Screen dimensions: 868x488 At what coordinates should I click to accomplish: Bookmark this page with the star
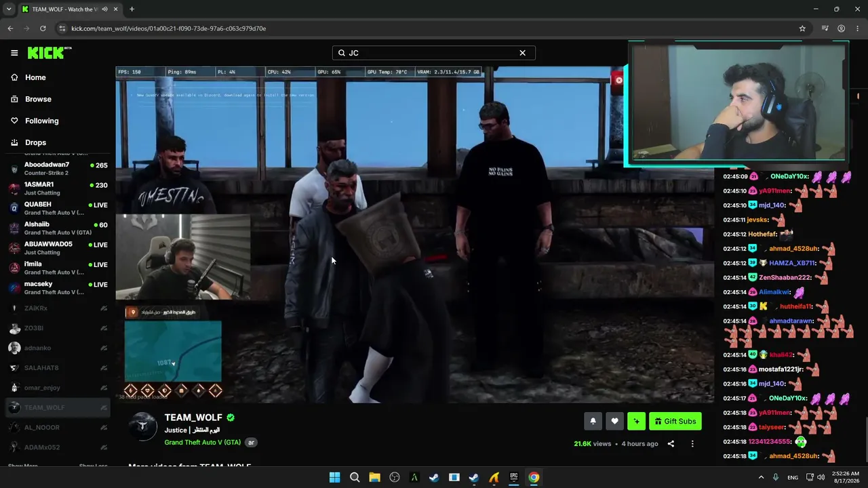(x=802, y=28)
